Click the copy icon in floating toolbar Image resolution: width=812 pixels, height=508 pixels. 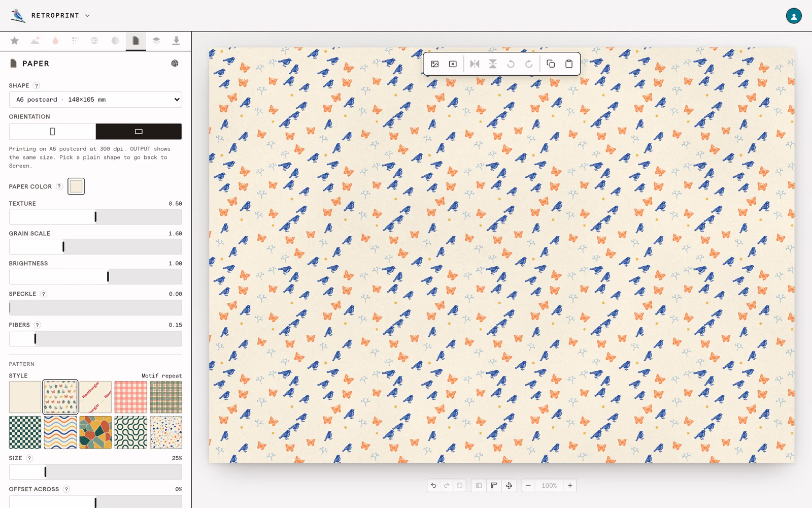[x=551, y=64]
